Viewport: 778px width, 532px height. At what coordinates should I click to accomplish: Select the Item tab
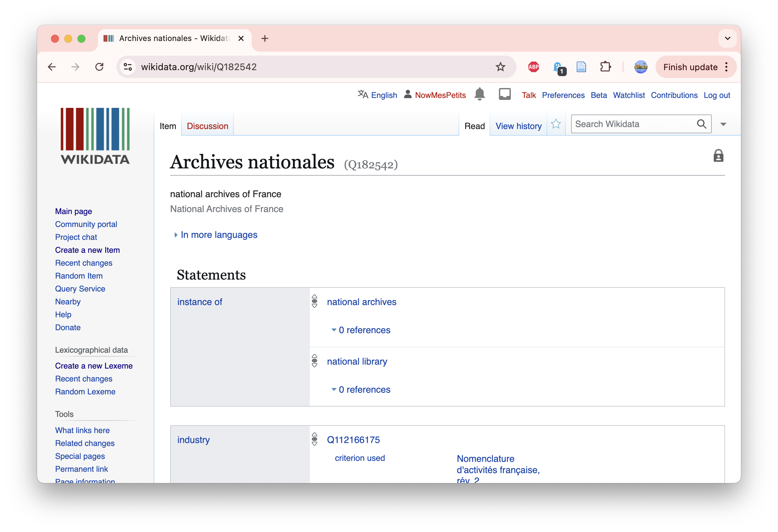(167, 125)
